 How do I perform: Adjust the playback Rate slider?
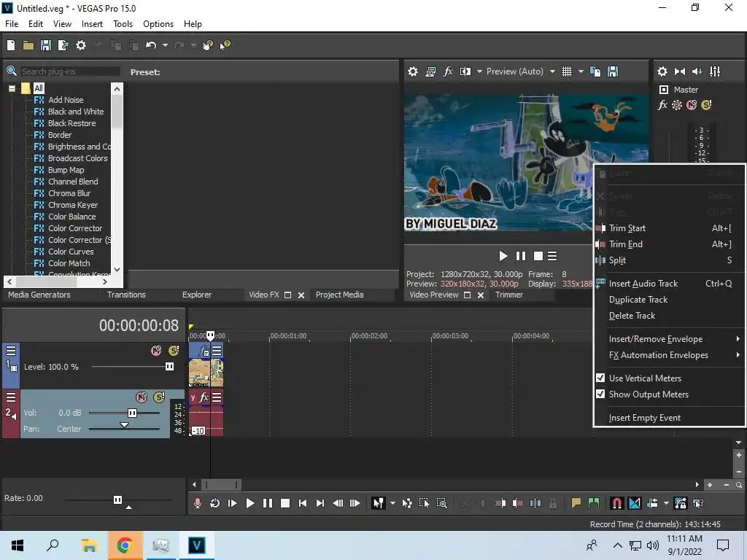tap(117, 499)
